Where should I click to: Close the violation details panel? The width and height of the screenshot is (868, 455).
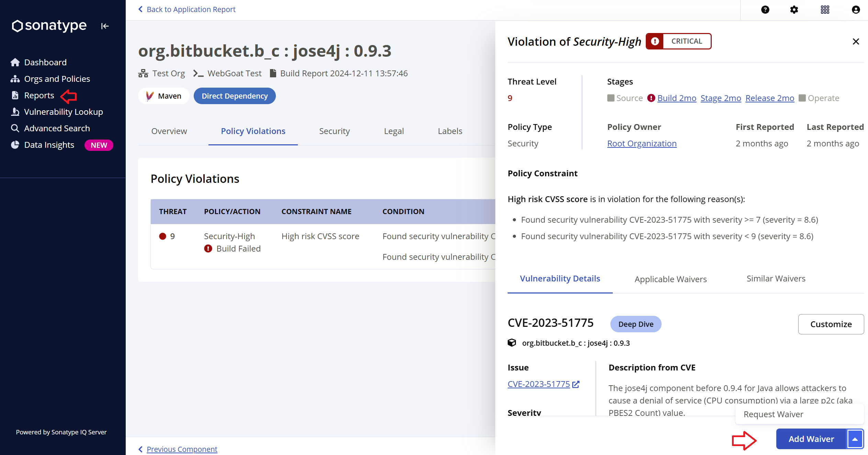point(856,42)
